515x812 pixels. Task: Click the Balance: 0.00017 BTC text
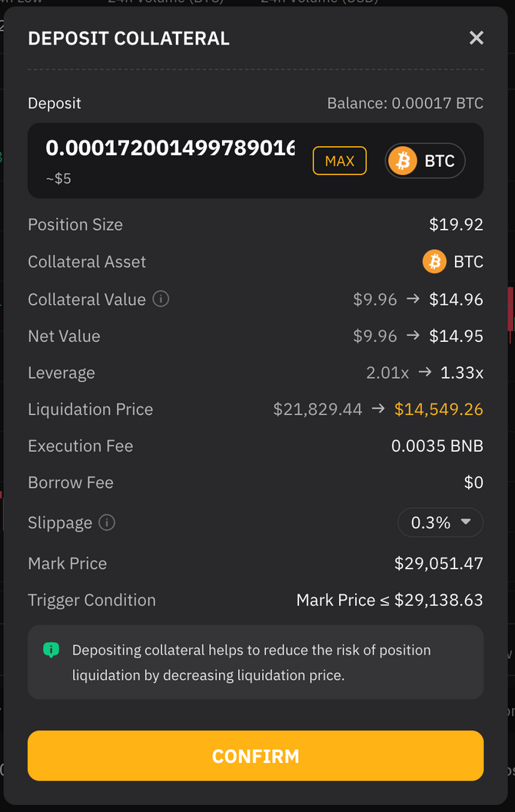coord(405,103)
